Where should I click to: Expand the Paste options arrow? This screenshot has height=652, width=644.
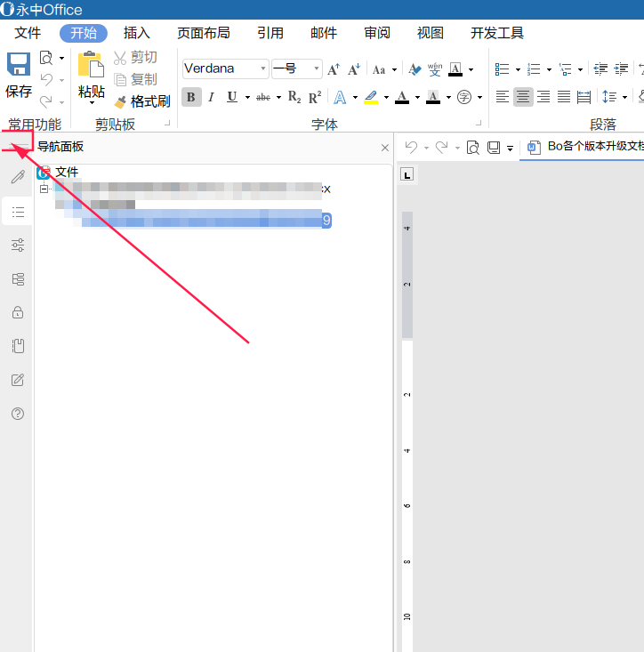(92, 102)
